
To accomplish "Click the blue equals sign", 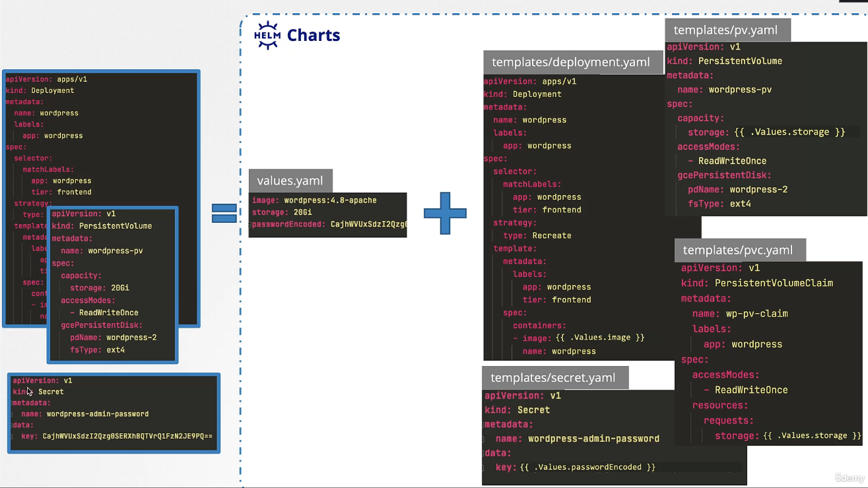I will click(224, 213).
